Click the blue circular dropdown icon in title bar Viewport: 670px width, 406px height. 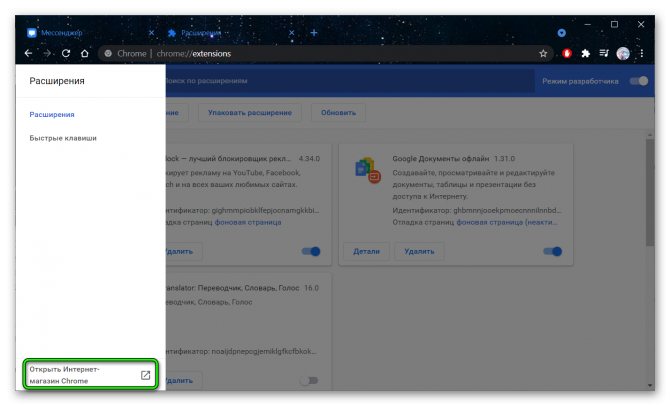pos(561,33)
